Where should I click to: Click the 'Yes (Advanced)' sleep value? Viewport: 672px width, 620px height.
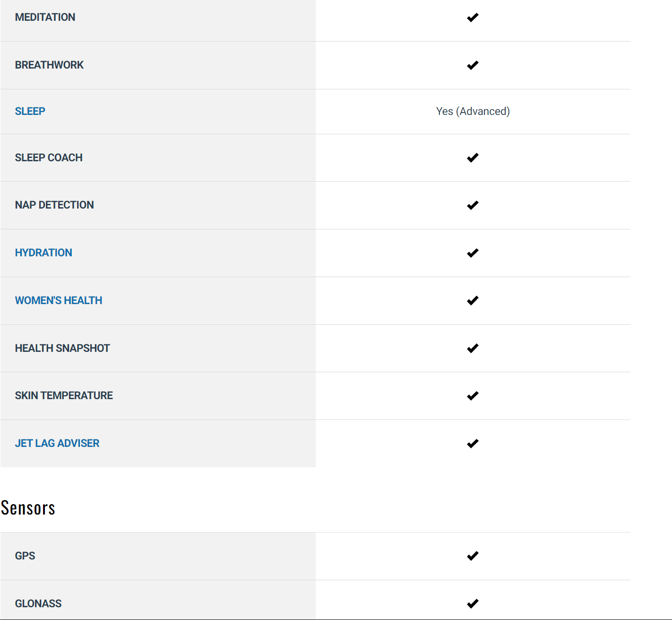[473, 111]
